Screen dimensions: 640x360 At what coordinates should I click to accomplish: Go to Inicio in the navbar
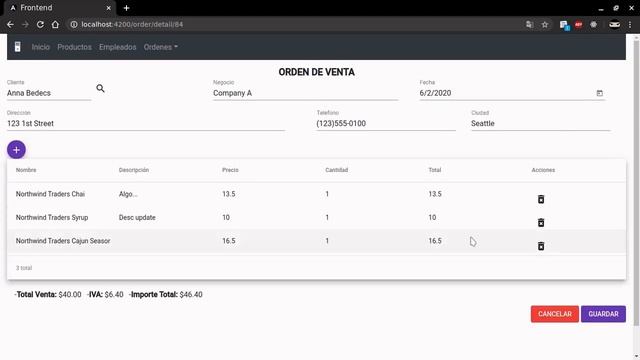(x=40, y=47)
